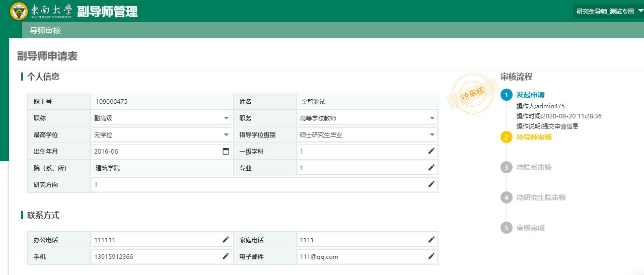Open the 指导学位级别 dropdown
644x275 pixels.
(x=432, y=135)
